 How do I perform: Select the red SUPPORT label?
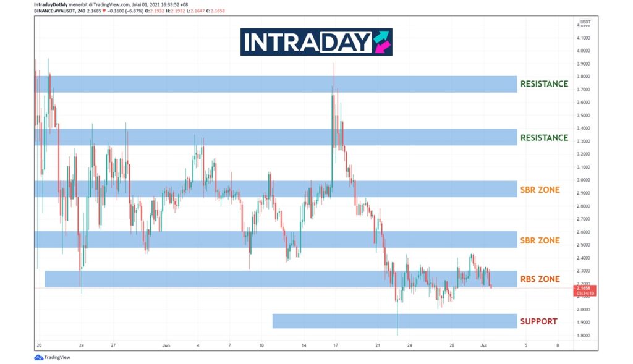[x=538, y=321]
